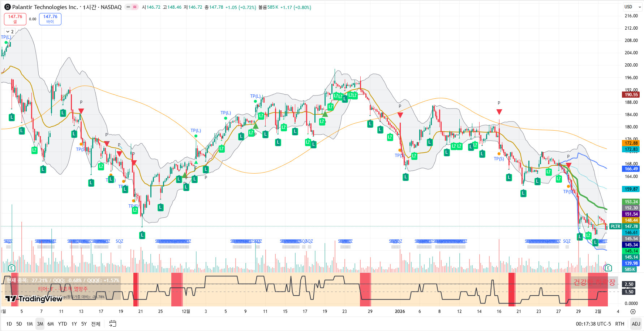Click the 216.00 tick on the price axis
The image size is (644, 331).
(631, 16)
